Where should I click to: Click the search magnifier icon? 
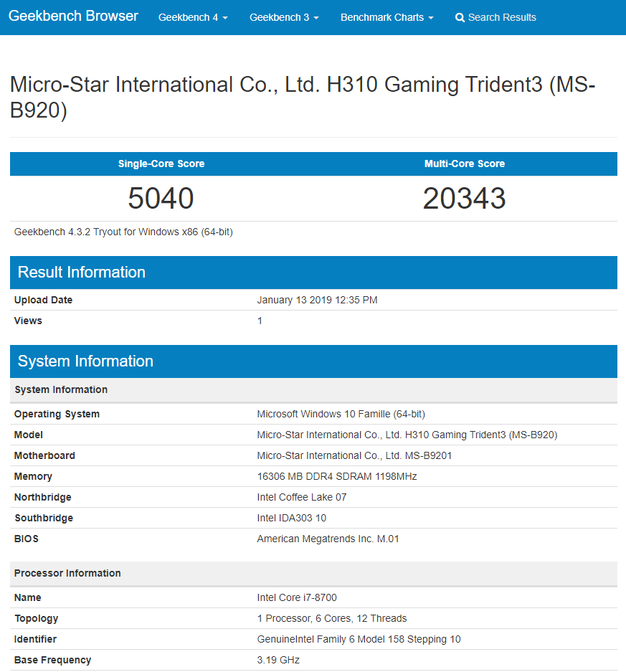click(x=460, y=18)
